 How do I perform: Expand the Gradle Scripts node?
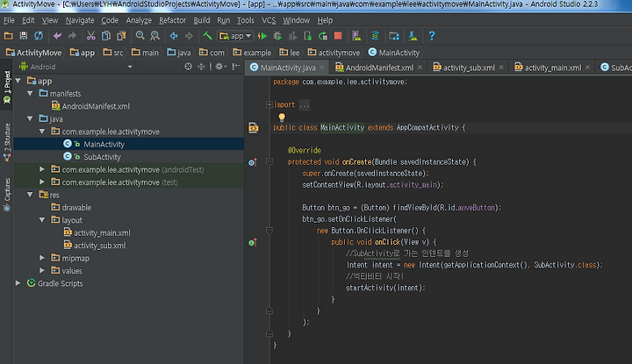click(x=18, y=283)
